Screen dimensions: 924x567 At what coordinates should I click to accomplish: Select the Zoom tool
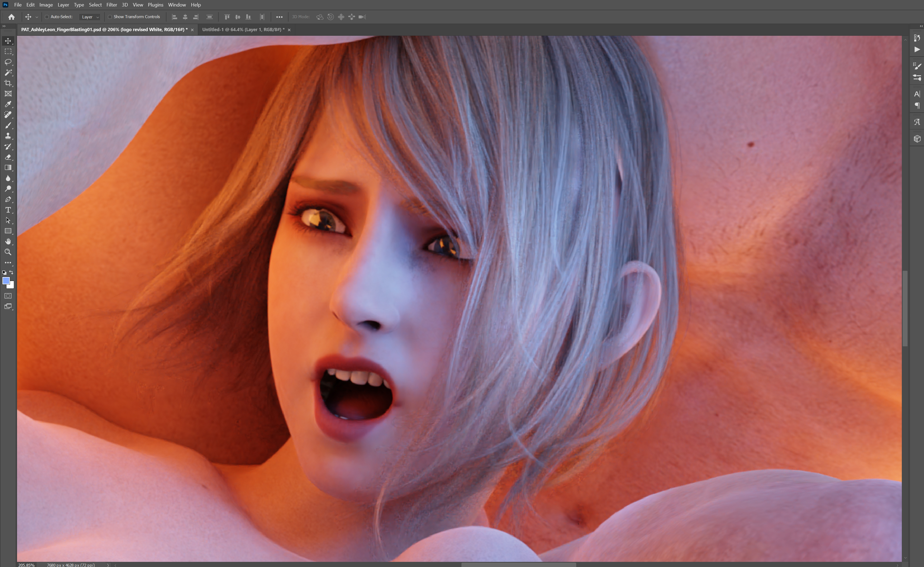(x=8, y=252)
